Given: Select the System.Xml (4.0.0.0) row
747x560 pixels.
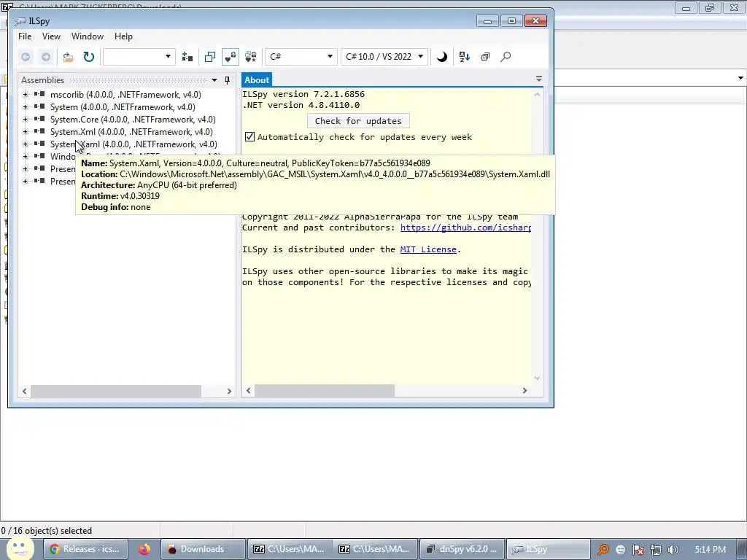Looking at the screenshot, I should pyautogui.click(x=131, y=132).
